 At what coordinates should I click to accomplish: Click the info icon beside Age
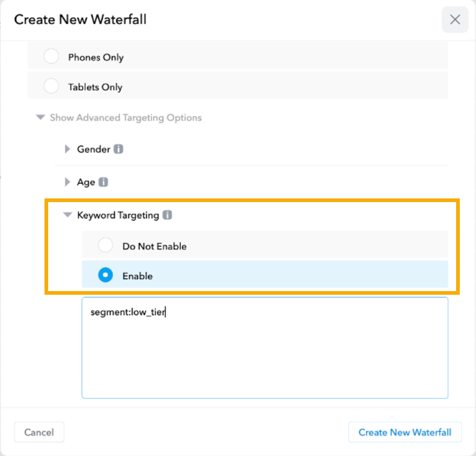tap(104, 182)
